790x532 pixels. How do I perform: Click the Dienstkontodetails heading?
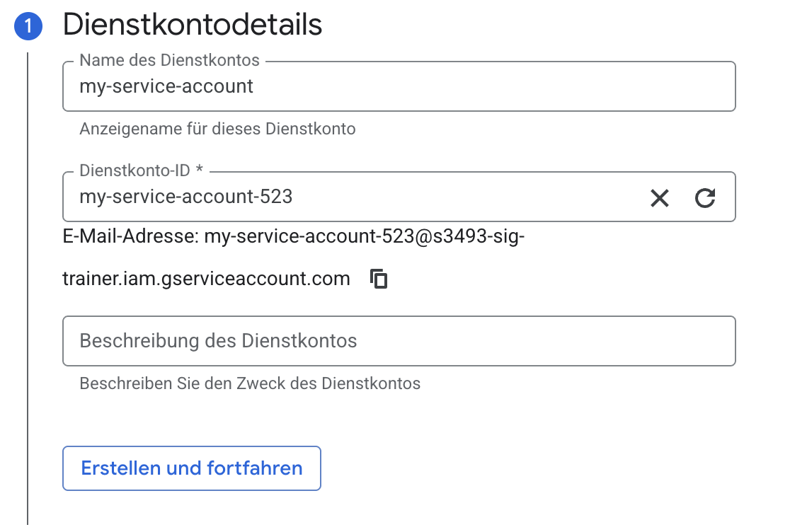[x=193, y=25]
